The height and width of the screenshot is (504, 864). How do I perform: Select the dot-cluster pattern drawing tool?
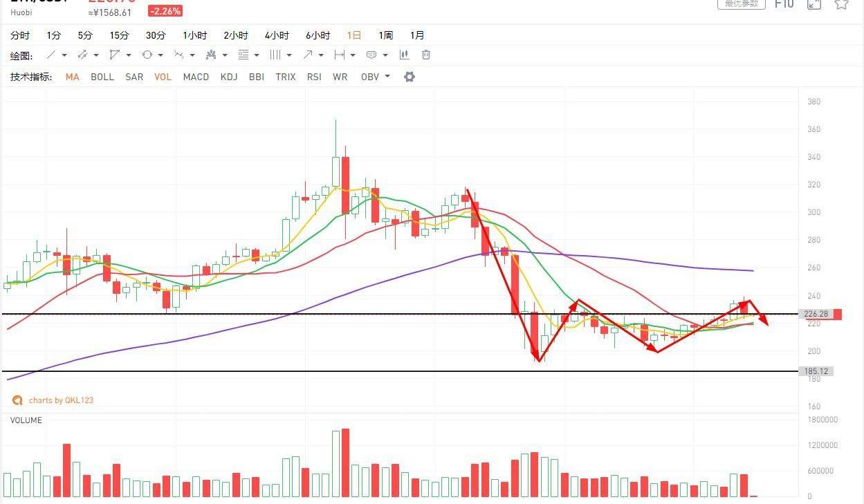(x=211, y=55)
